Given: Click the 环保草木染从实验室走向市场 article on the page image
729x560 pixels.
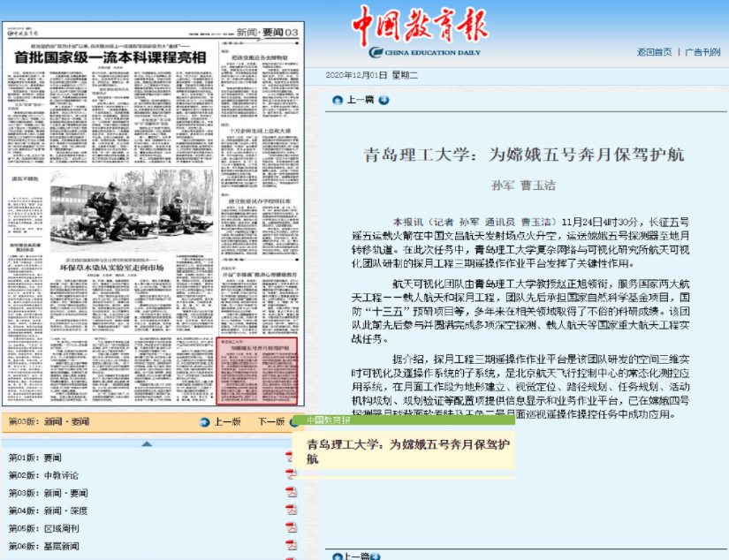Looking at the screenshot, I should click(x=111, y=268).
